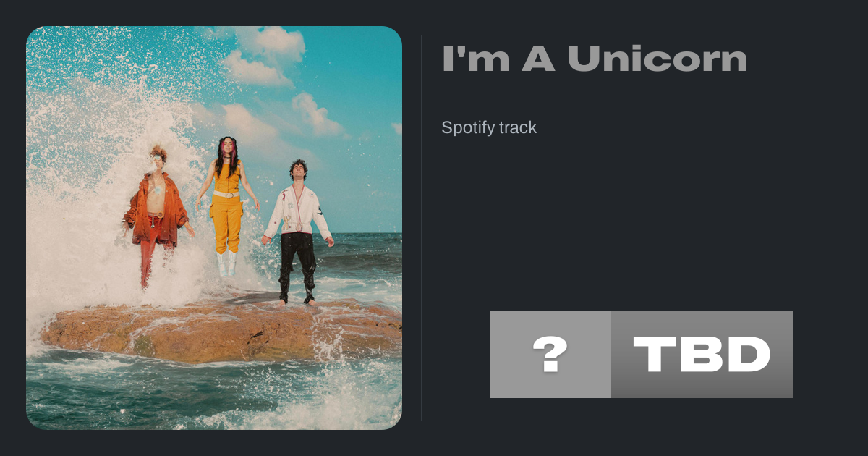Click the curly hair of the left person
This screenshot has width=868, height=456.
tap(158, 153)
